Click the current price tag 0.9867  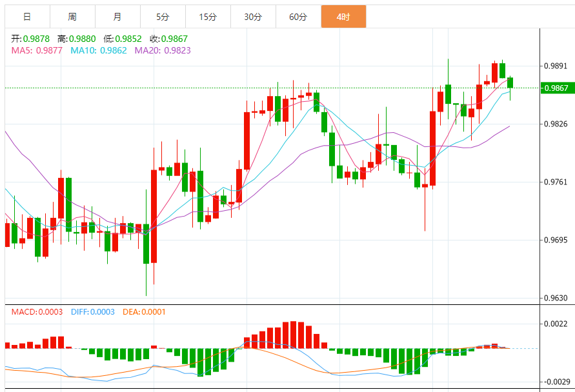(558, 88)
